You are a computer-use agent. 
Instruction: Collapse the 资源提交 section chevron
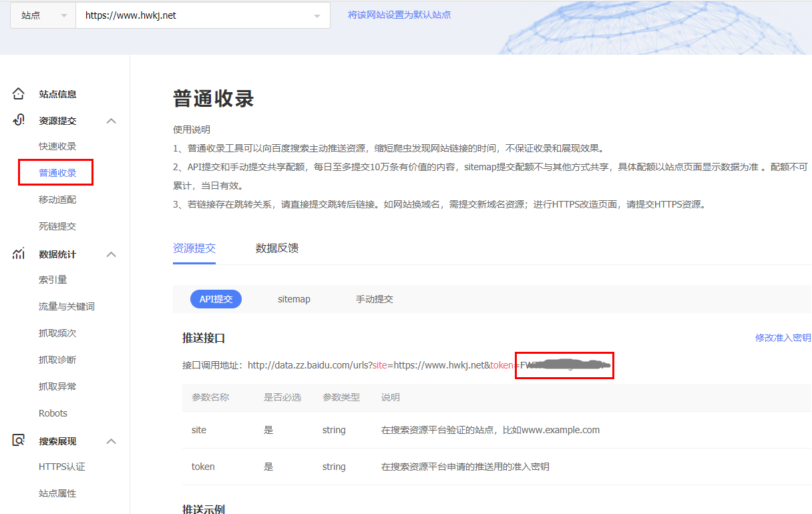(112, 121)
